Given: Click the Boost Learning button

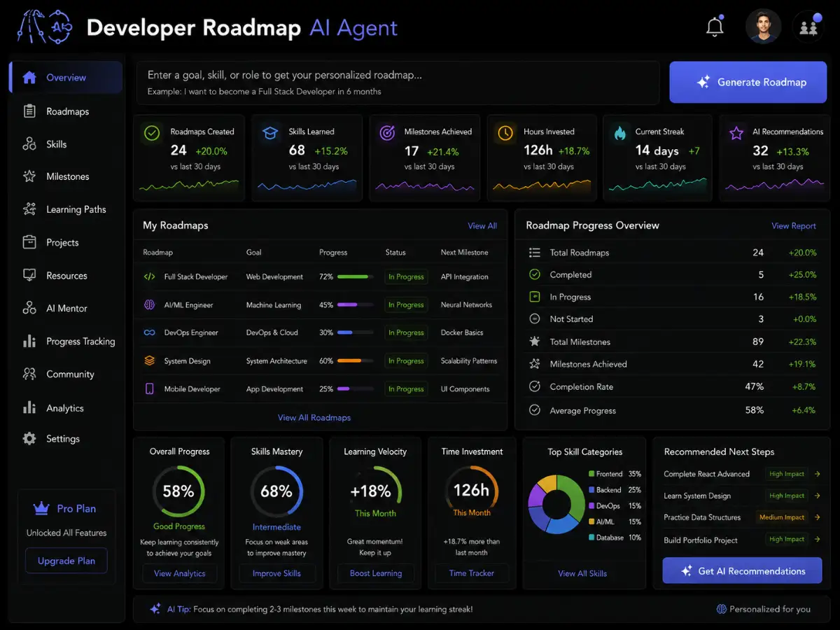Looking at the screenshot, I should 376,573.
